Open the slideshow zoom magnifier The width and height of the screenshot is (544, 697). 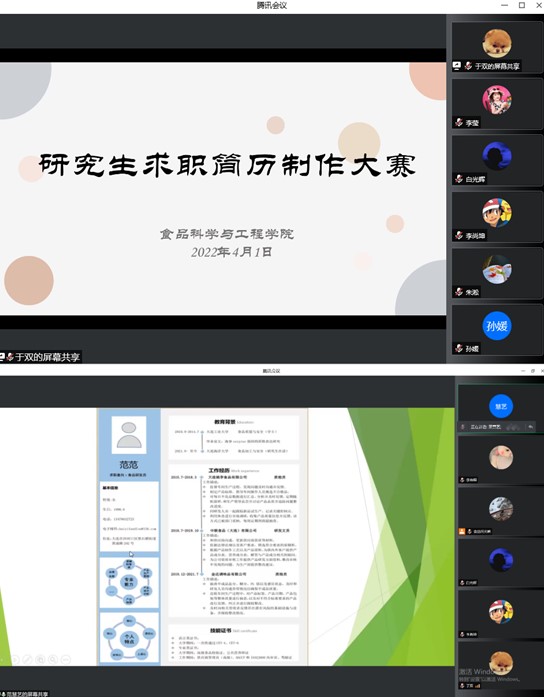coord(53,660)
